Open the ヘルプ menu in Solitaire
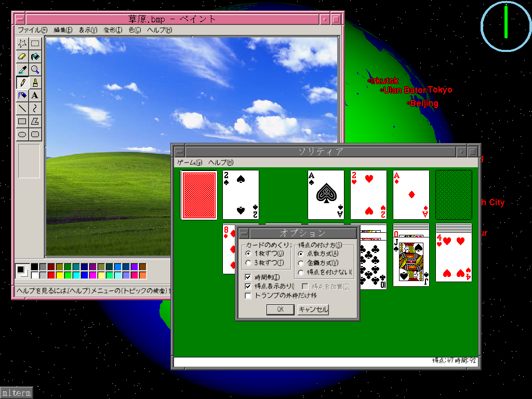The height and width of the screenshot is (399, 532). click(x=221, y=163)
